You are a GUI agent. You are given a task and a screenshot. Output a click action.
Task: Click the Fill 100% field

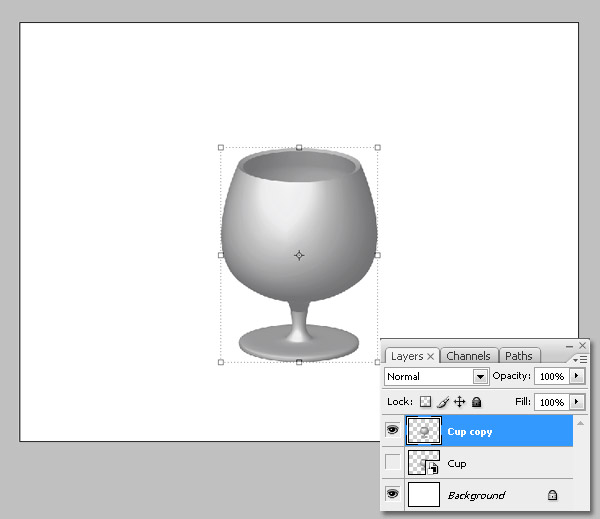pos(552,402)
